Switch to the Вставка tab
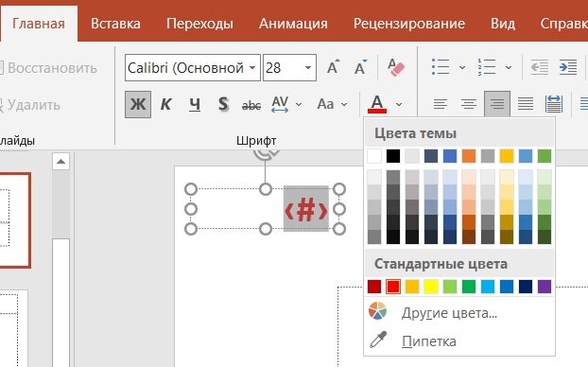Image resolution: width=588 pixels, height=367 pixels. point(115,24)
